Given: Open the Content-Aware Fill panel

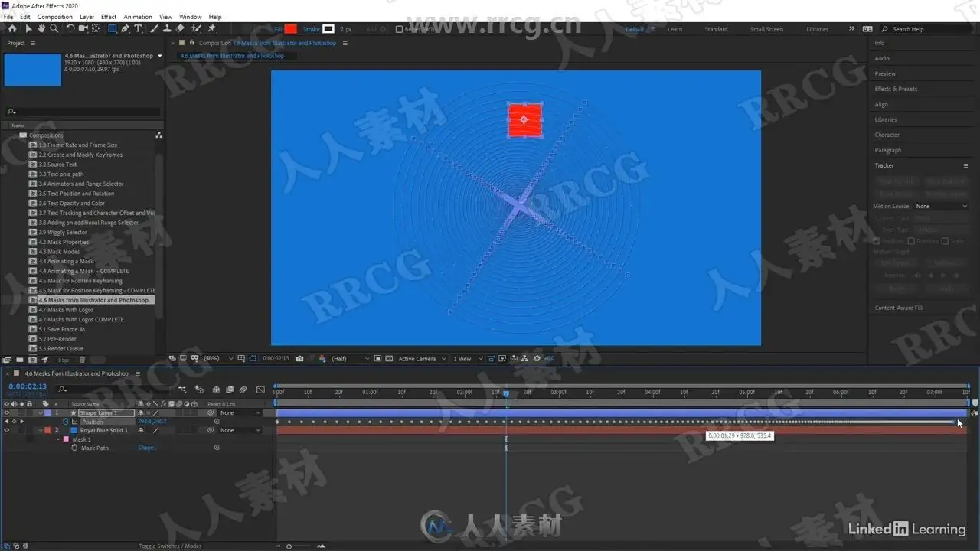Looking at the screenshot, I should (899, 308).
